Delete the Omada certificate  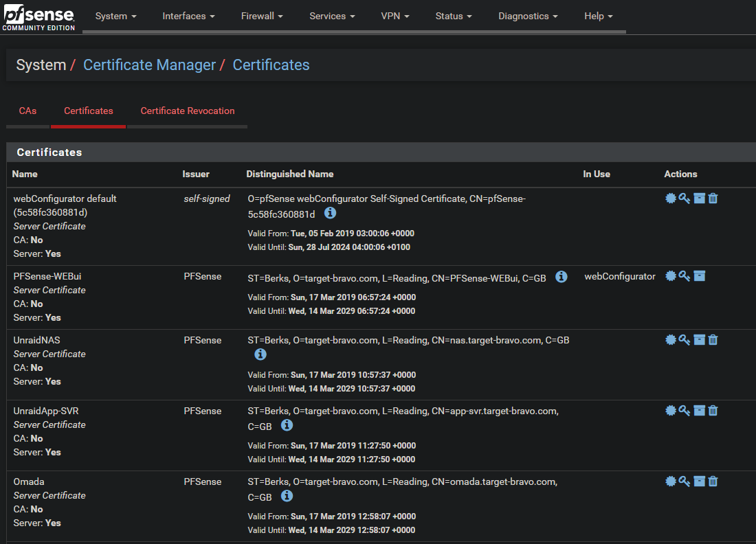[x=713, y=481]
